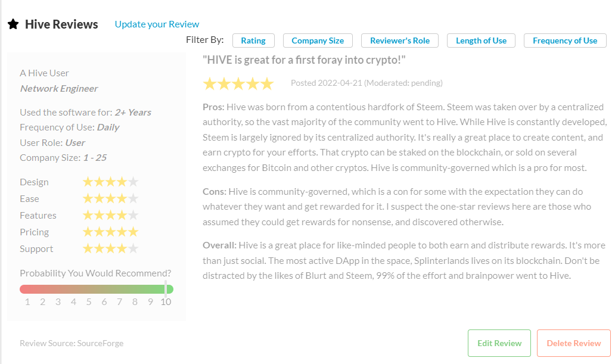Click the review title about first foray into crypto
This screenshot has height=364, width=615.
coord(304,60)
